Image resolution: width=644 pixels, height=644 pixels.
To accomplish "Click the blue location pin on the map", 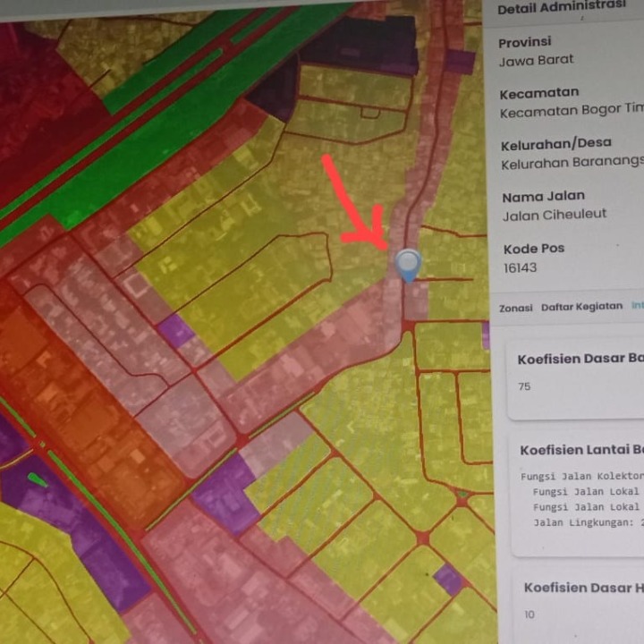I will (409, 264).
